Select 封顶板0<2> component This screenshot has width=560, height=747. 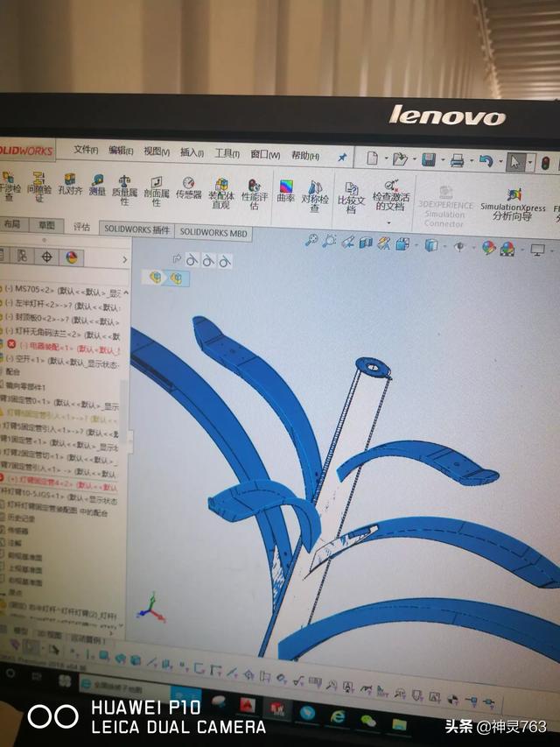(62, 319)
